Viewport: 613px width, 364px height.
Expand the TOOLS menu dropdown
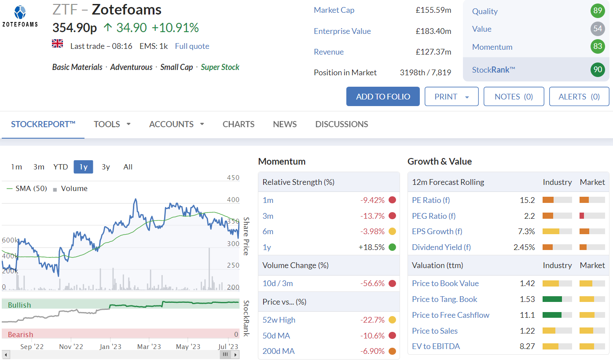tap(128, 124)
